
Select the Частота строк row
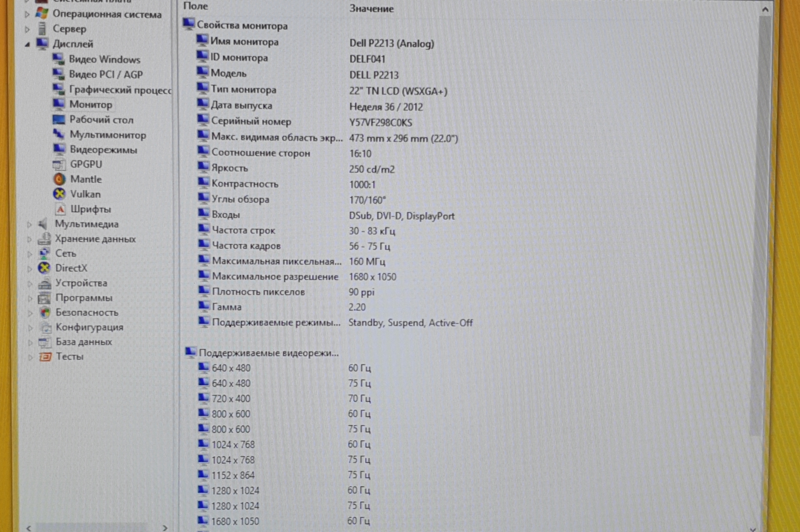(x=297, y=231)
